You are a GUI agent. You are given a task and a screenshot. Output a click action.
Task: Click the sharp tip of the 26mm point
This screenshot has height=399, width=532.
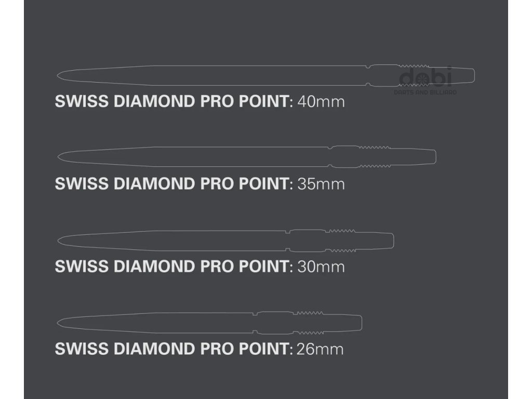click(59, 323)
